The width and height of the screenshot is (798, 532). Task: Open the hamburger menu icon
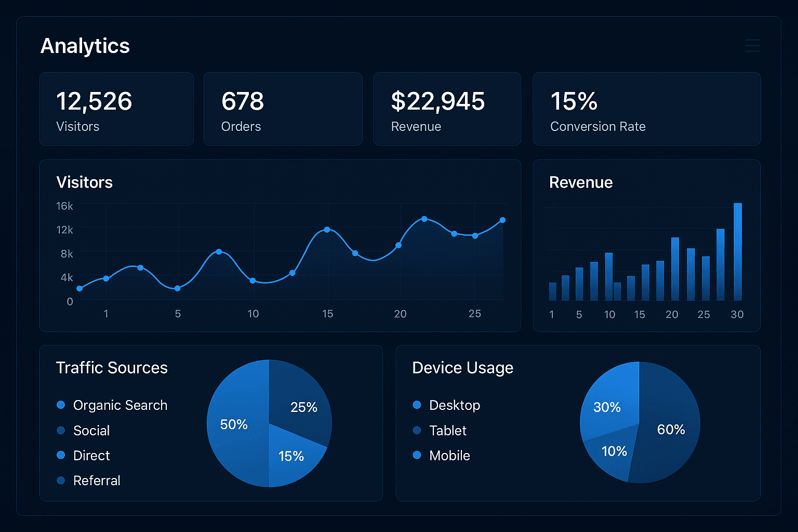[x=752, y=46]
